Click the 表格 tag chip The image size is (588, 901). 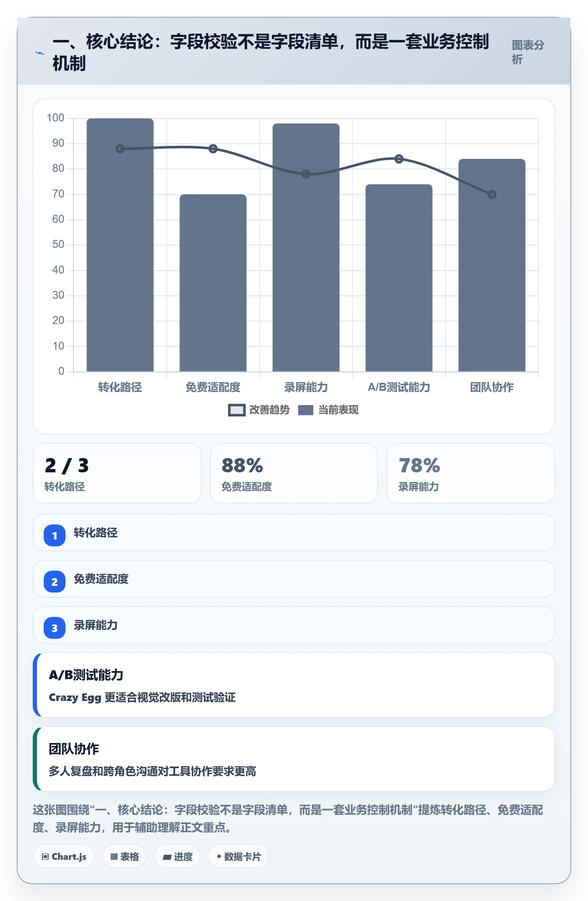(x=124, y=856)
